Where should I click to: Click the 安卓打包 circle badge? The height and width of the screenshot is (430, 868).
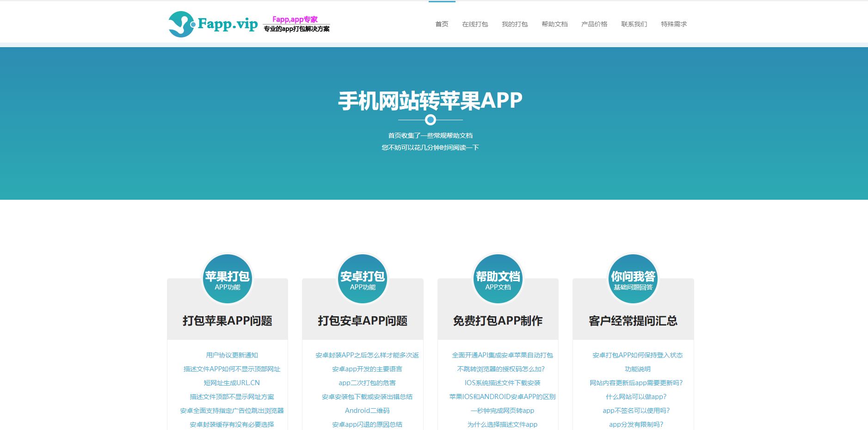(x=363, y=279)
